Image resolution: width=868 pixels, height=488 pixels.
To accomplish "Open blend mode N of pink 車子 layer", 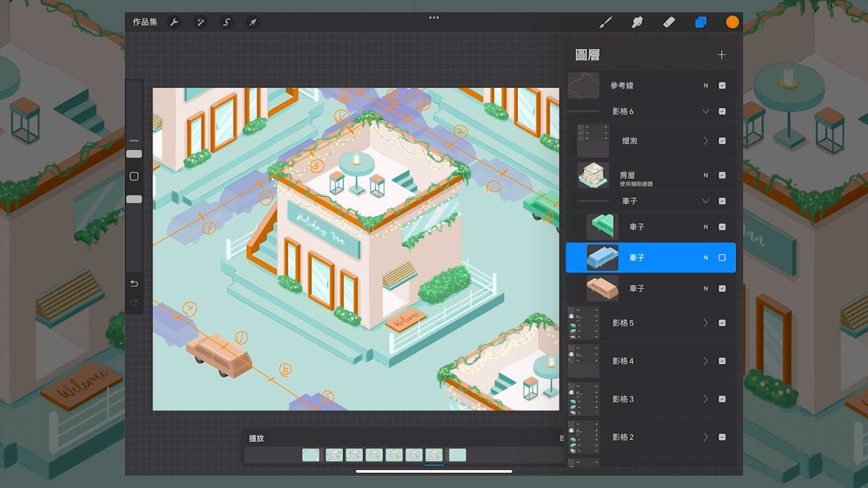I will 706,288.
